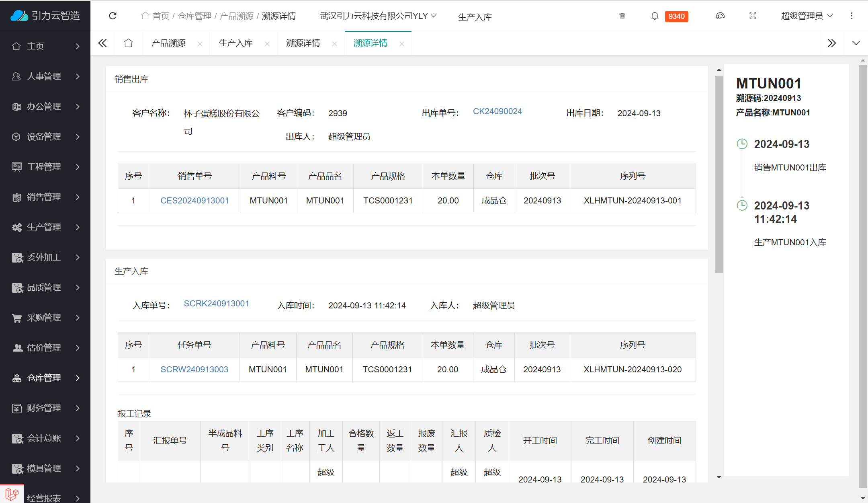Switch to the 产品溯源 tab
The image size is (868, 503).
[168, 43]
